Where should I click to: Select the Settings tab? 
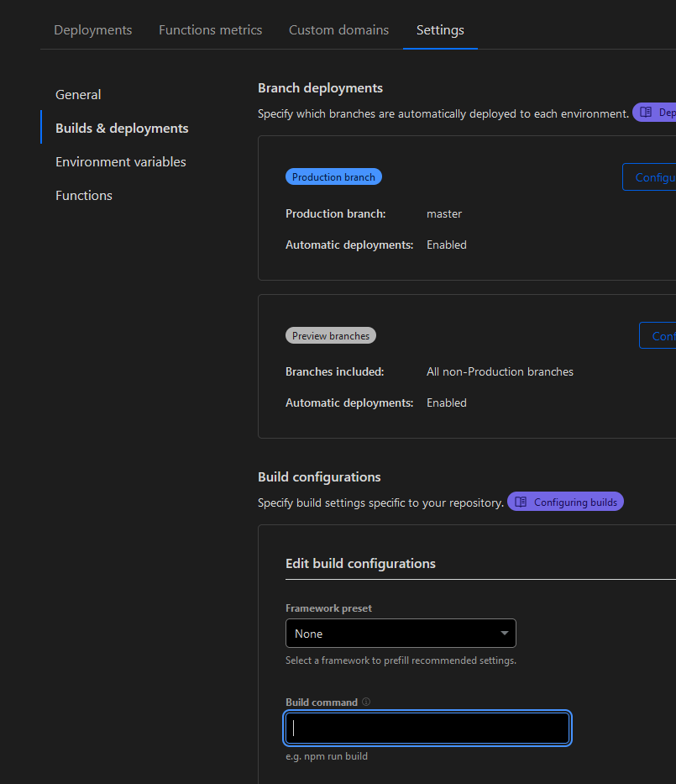440,30
